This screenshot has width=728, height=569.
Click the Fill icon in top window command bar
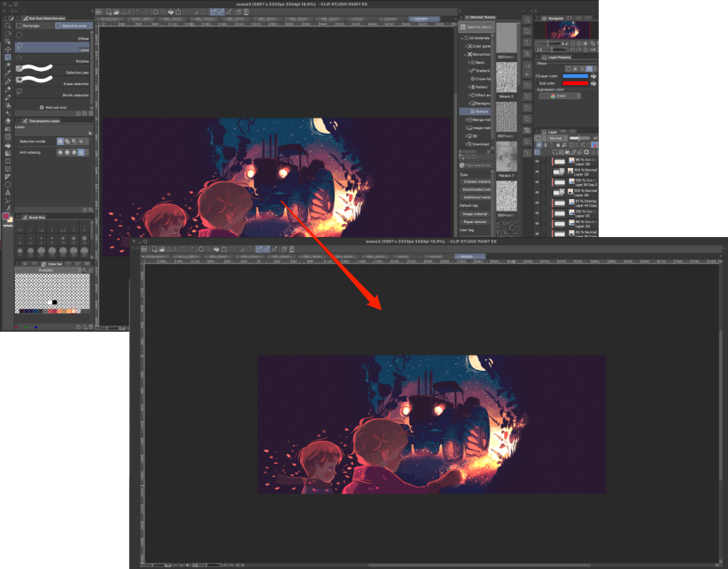[x=170, y=12]
